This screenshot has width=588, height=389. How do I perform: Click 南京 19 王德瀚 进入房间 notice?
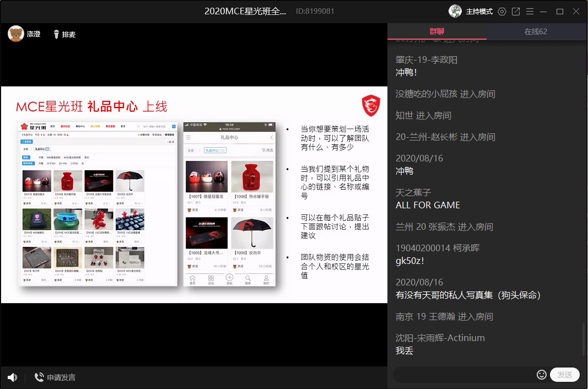coord(444,317)
